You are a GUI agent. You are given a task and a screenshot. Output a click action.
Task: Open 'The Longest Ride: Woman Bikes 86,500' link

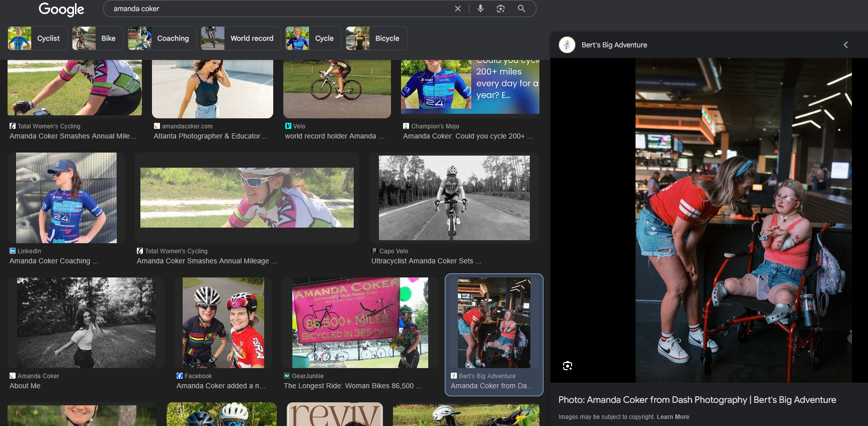pos(353,386)
